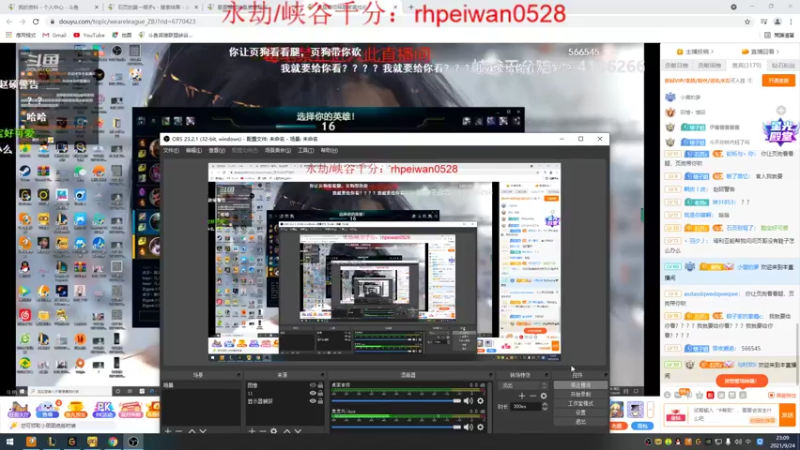Viewport: 800px width, 450px height.
Task: Pop out the 来源 dock panel
Action: coord(323,375)
